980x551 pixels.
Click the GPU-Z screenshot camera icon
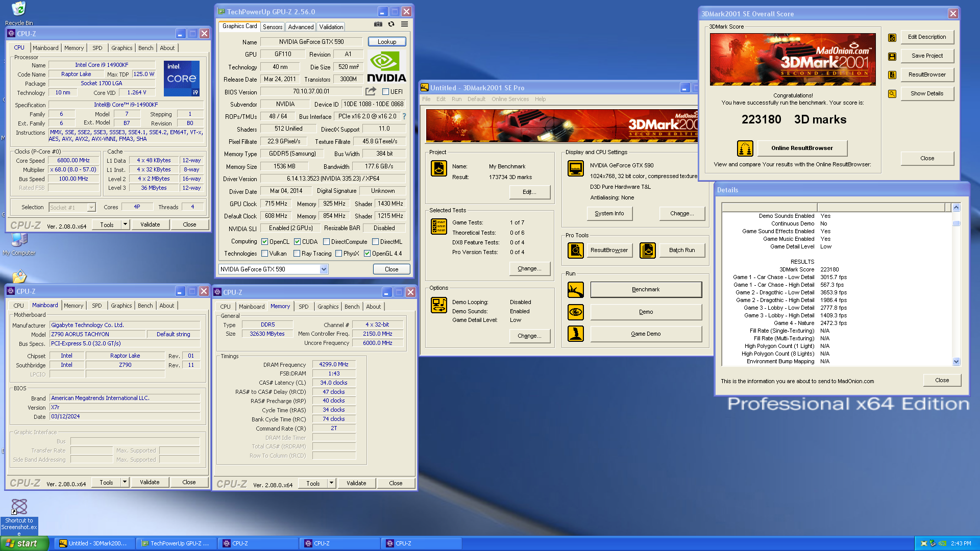pos(378,24)
